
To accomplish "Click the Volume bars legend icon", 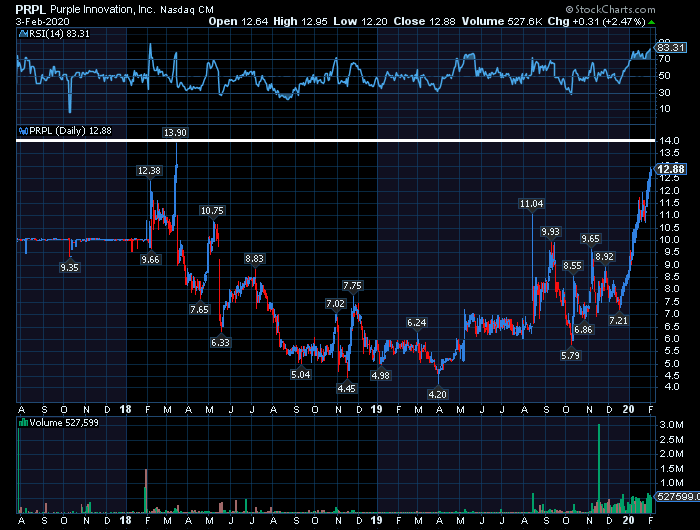I will tap(23, 422).
